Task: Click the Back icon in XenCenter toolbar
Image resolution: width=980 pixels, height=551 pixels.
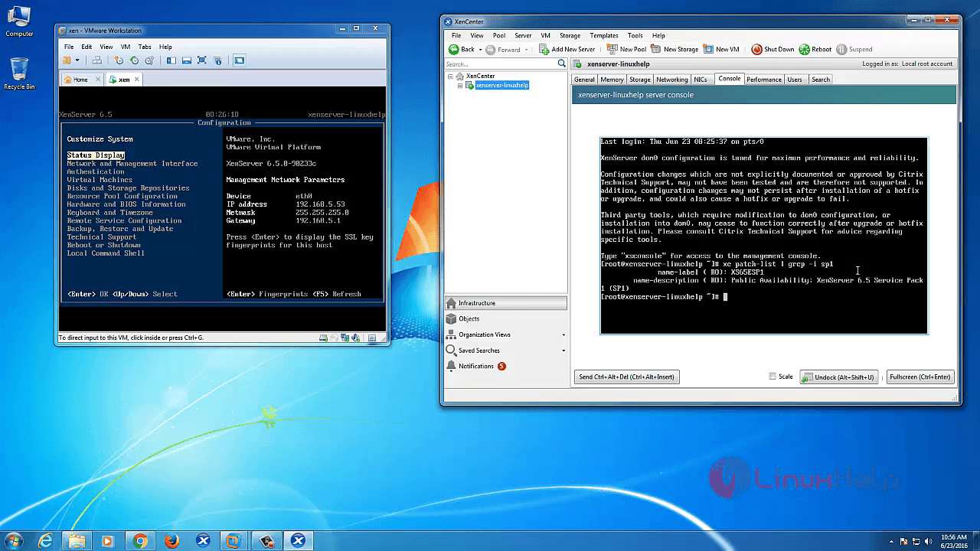Action: tap(453, 49)
